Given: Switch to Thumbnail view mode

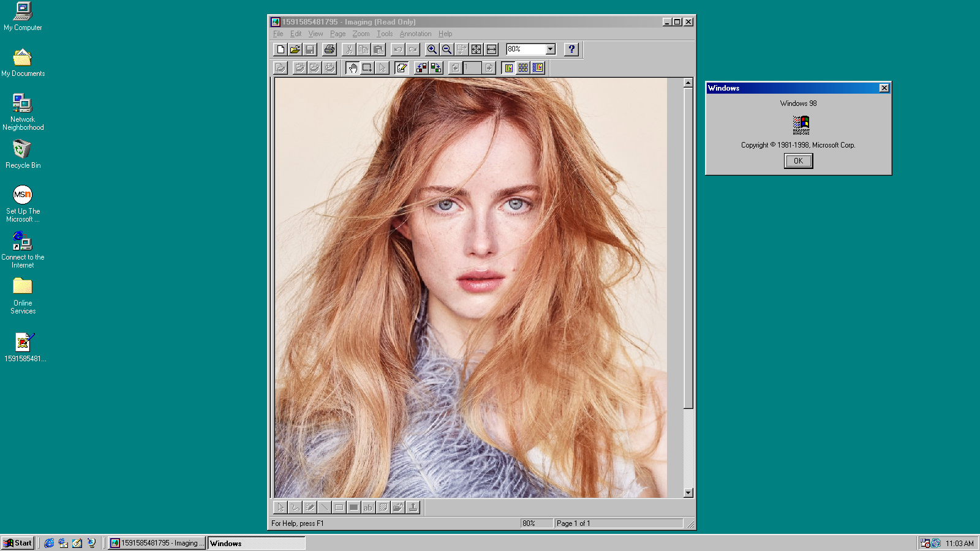Looking at the screenshot, I should pyautogui.click(x=523, y=68).
